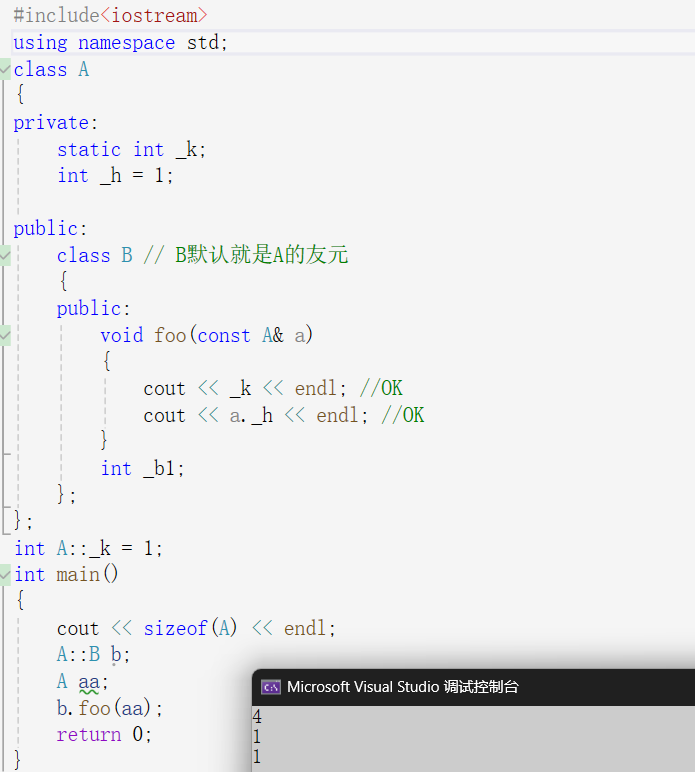Viewport: 695px width, 772px height.
Task: Click the 'b.foo(aa);' call
Action: [x=109, y=708]
